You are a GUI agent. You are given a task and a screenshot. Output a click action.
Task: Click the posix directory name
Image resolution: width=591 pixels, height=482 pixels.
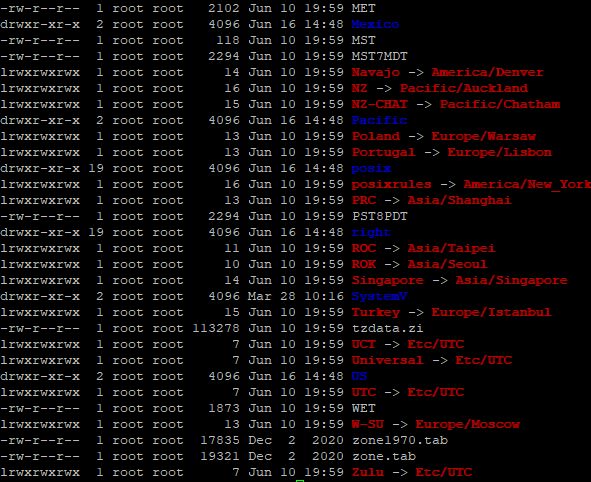click(371, 169)
